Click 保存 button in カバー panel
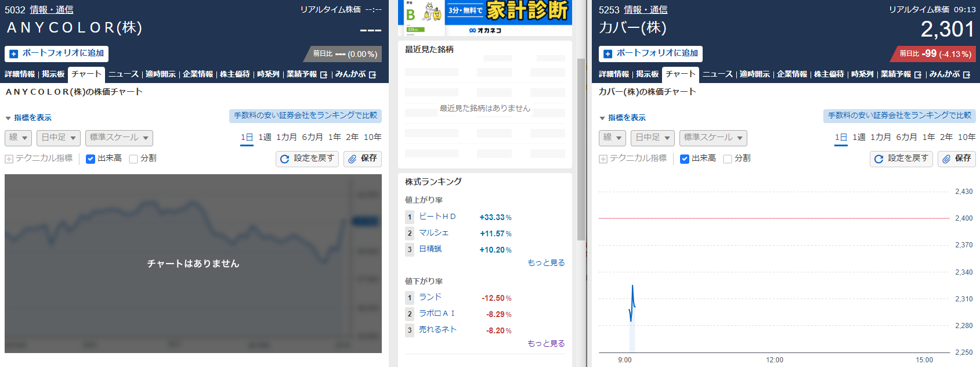 957,159
